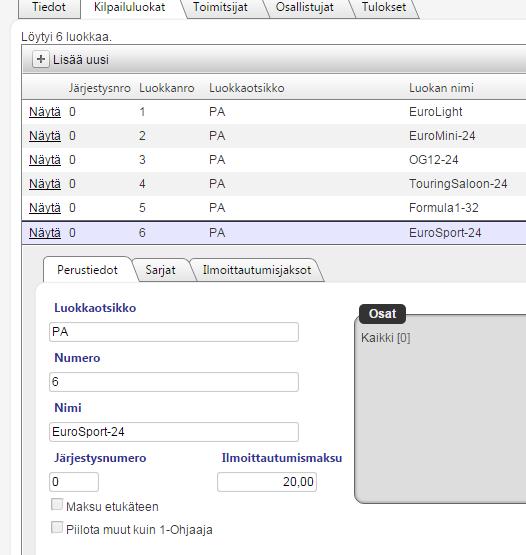The image size is (526, 555).
Task: Open the Tulokset tab
Action: click(384, 7)
